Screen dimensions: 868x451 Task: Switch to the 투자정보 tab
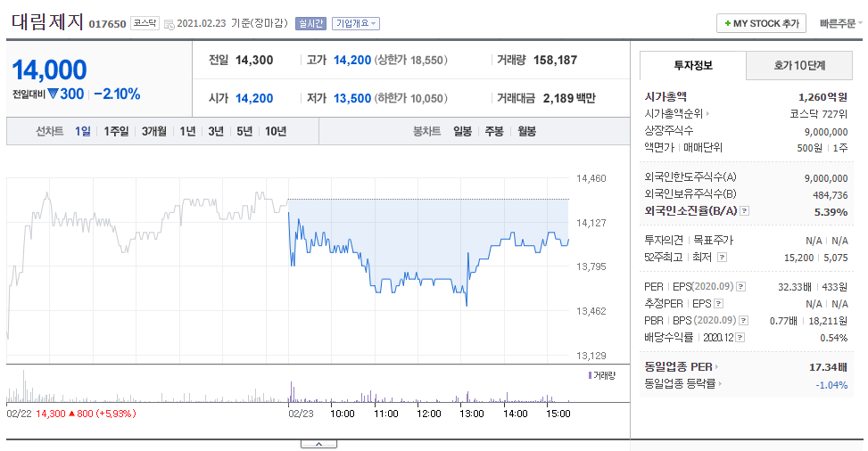coord(693,66)
